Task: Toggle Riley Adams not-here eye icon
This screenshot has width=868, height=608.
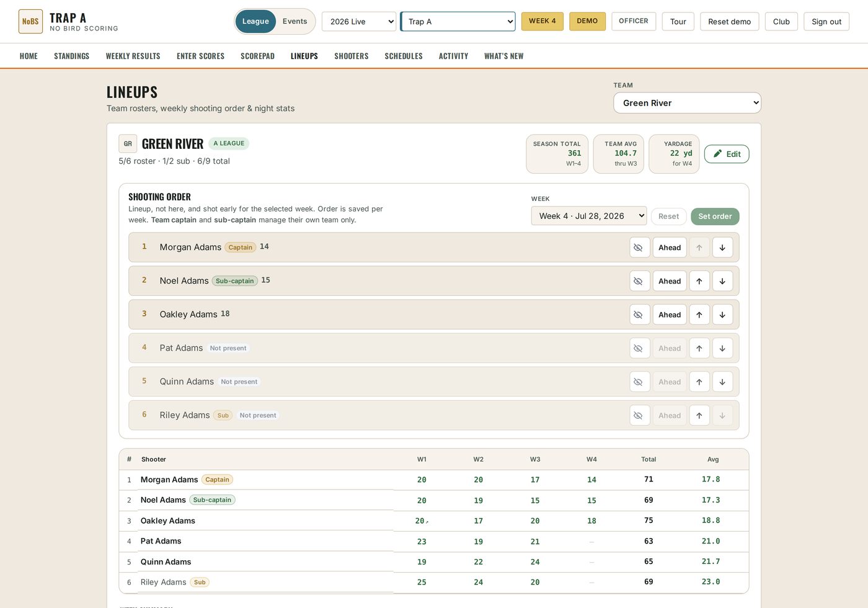Action: [639, 416]
